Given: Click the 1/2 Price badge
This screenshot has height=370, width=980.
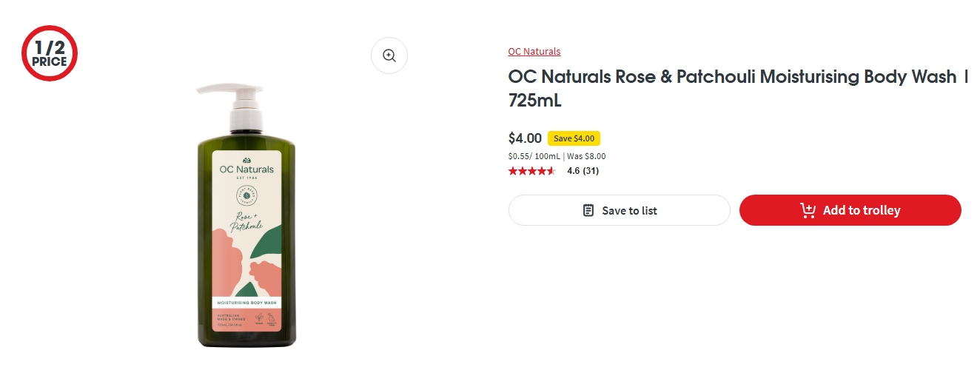Looking at the screenshot, I should click(50, 53).
